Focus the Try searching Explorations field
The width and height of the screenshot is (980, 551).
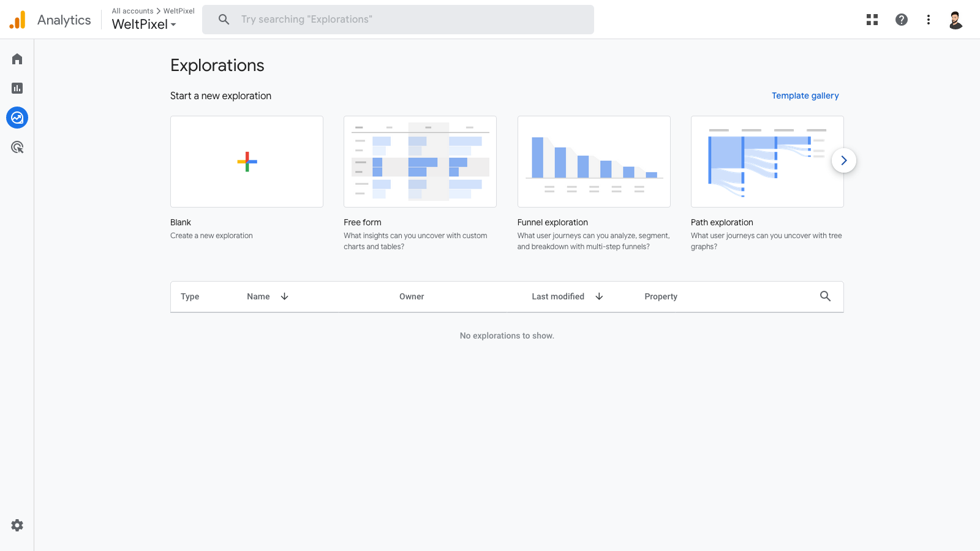(398, 20)
